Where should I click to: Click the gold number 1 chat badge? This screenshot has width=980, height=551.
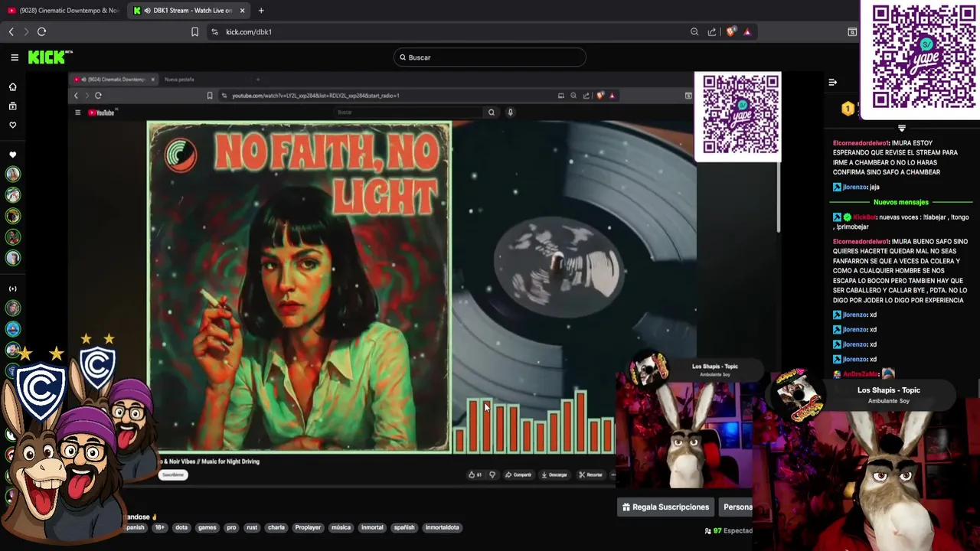[x=848, y=109]
